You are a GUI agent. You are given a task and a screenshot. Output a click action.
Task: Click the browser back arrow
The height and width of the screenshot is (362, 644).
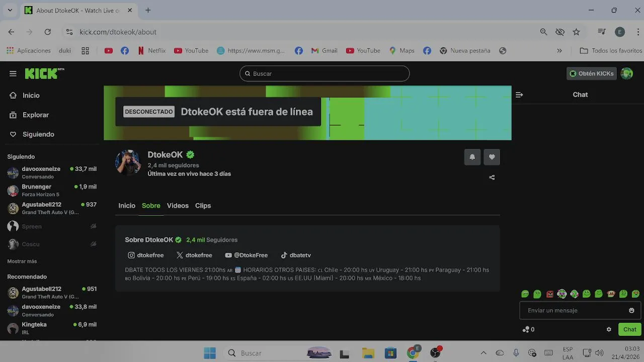coord(11,32)
